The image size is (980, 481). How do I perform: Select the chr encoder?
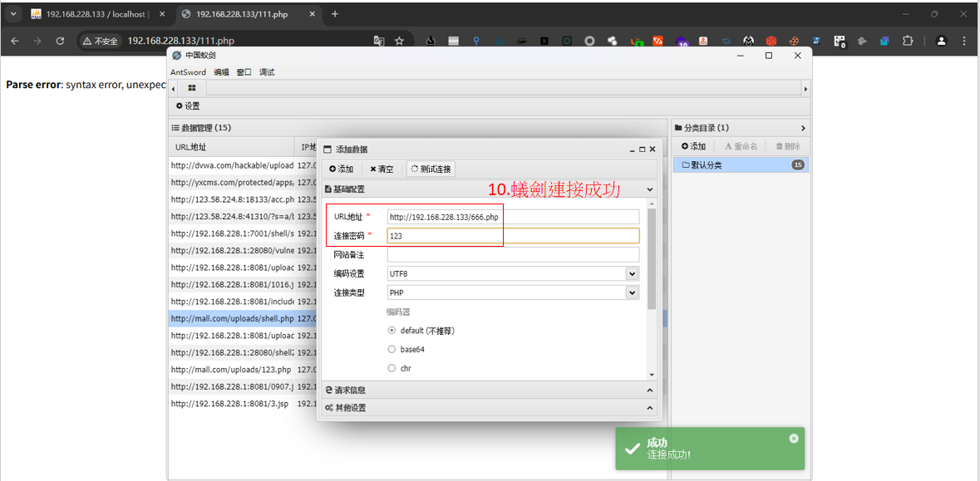[x=392, y=368]
